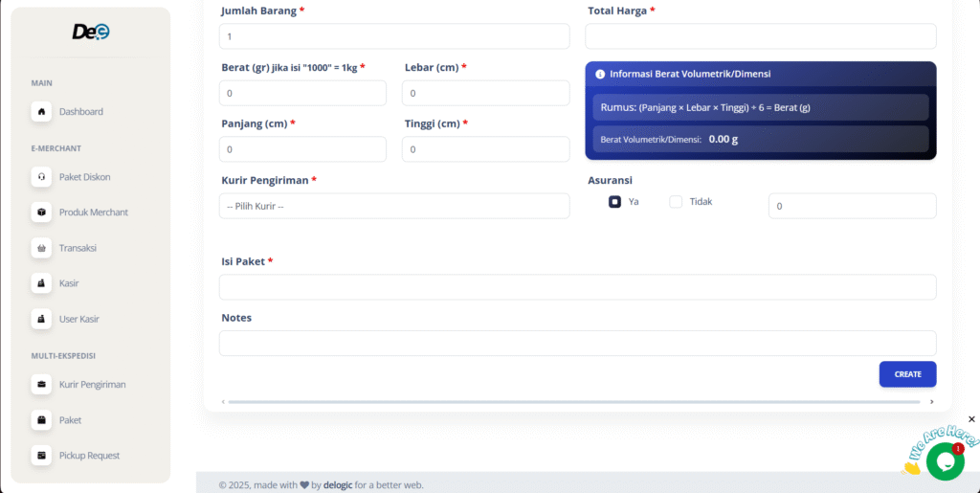Open Kurir Pengiriman sidebar menu item
Viewport: 980px width, 493px height.
(x=91, y=384)
